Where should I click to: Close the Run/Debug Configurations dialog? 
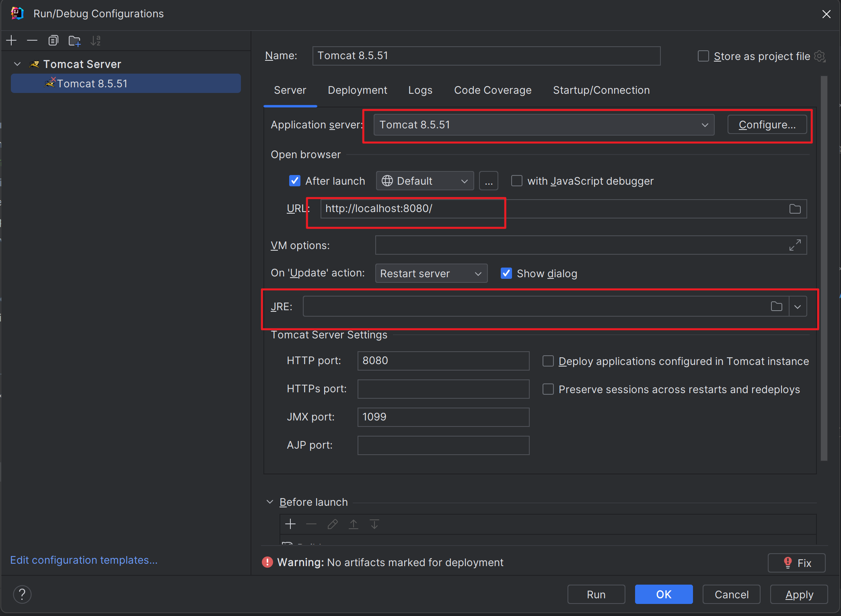tap(826, 14)
